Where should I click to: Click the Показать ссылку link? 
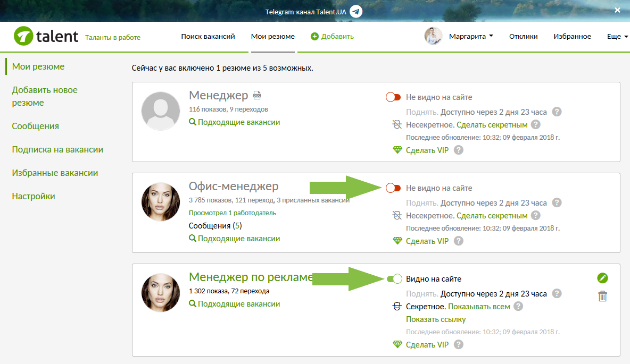435,319
